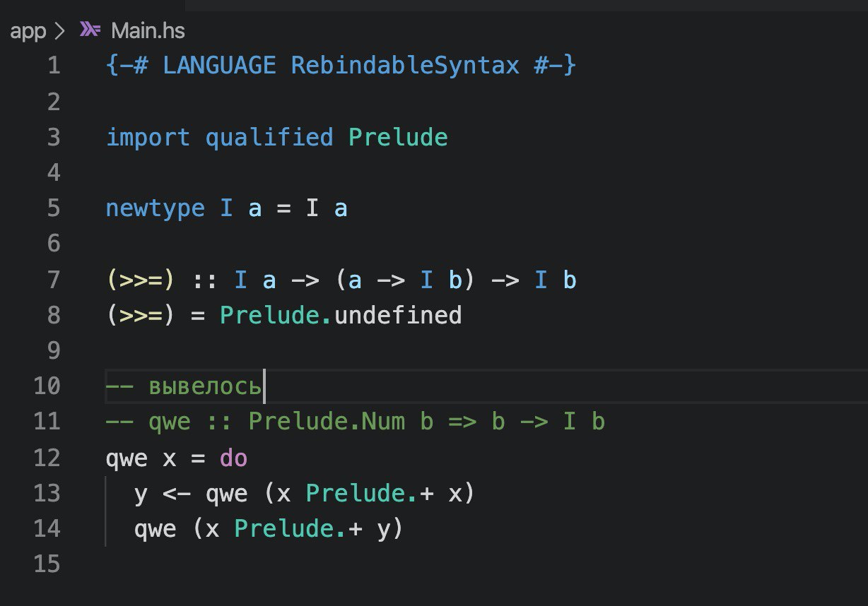Click the breadcrumb chevron after 'app'
This screenshot has width=868, height=606.
pos(59,31)
